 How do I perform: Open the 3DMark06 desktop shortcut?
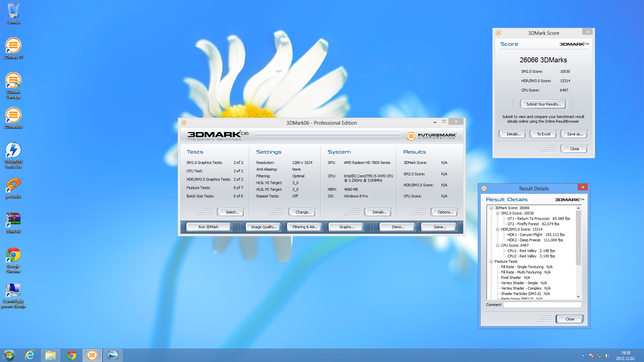(13, 118)
